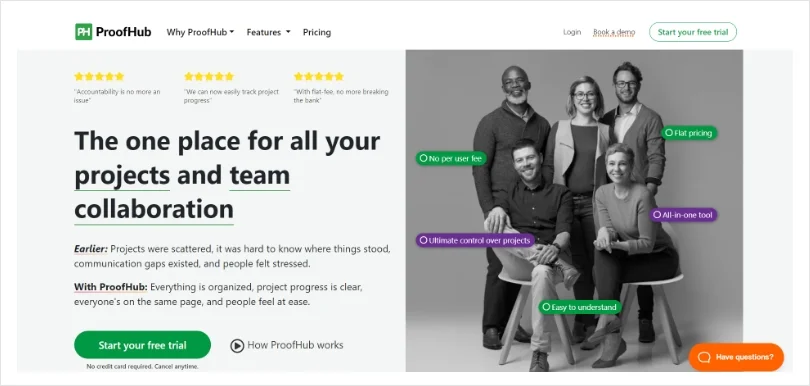The height and width of the screenshot is (386, 810).
Task: Expand the Features dropdown menu
Action: (268, 32)
